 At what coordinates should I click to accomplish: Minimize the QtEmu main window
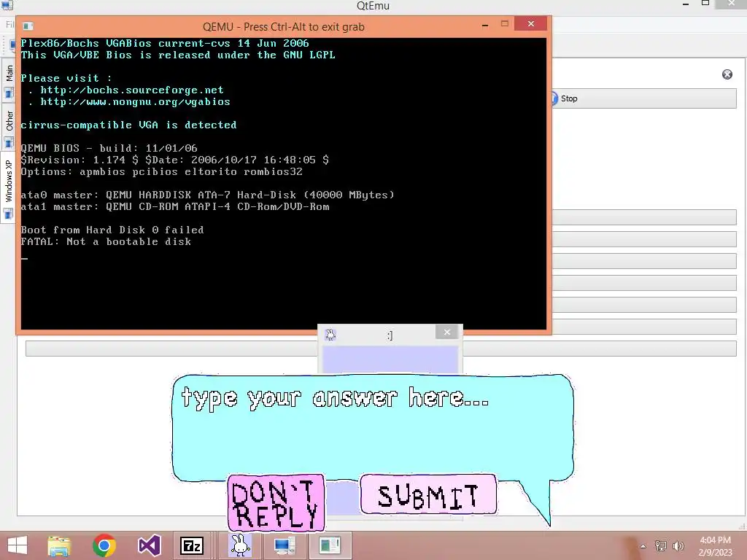point(686,4)
